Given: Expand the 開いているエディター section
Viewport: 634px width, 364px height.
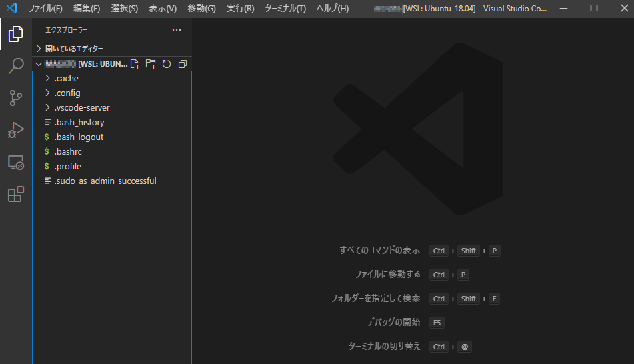Looking at the screenshot, I should click(112, 49).
